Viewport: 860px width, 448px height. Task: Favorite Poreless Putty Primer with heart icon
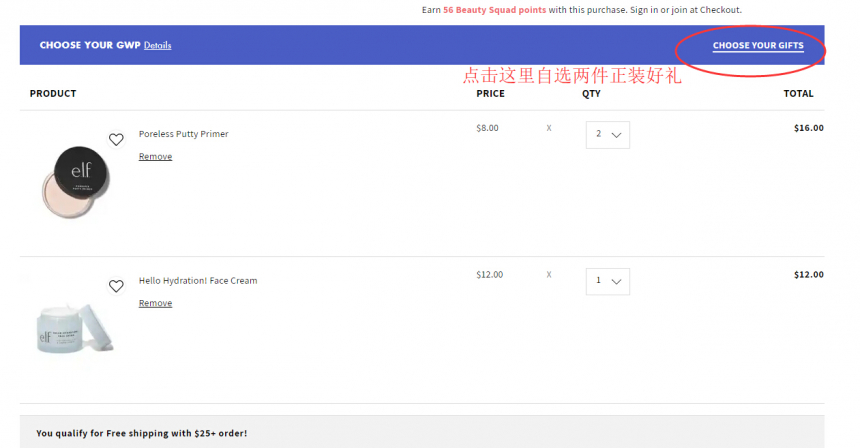coord(116,139)
